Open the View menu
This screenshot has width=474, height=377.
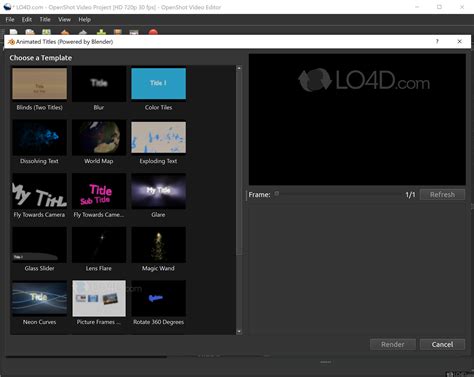tap(64, 20)
